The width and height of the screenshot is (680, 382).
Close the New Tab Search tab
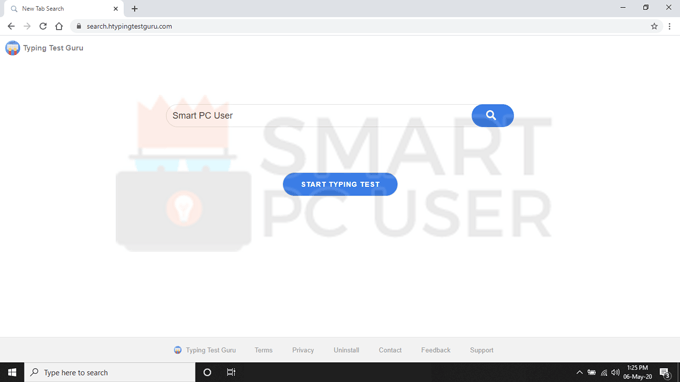(x=116, y=9)
